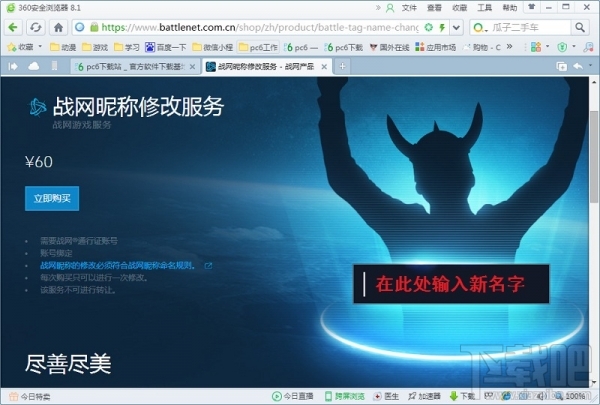Click the cloud sync icon in tab bar
The width and height of the screenshot is (600, 405).
coord(34,66)
